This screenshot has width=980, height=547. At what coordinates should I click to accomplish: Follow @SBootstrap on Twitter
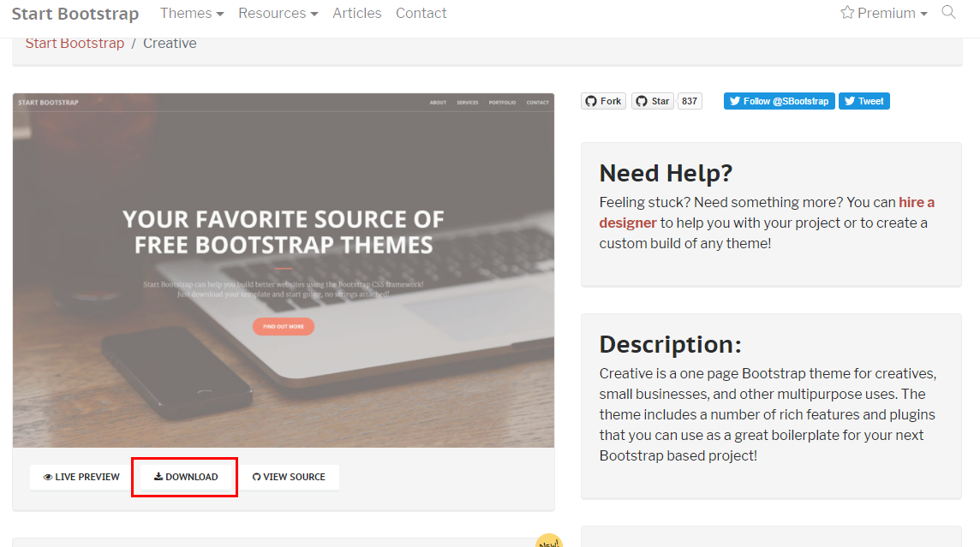point(780,101)
